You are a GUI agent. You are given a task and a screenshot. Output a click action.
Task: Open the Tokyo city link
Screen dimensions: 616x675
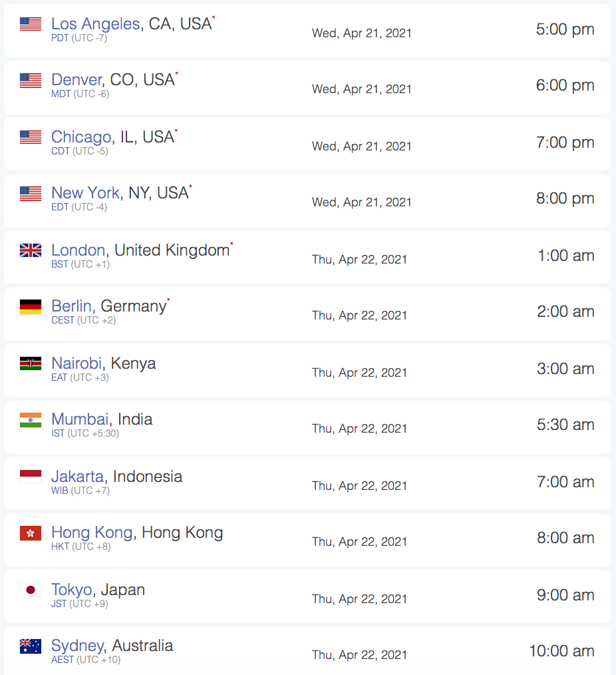click(72, 590)
